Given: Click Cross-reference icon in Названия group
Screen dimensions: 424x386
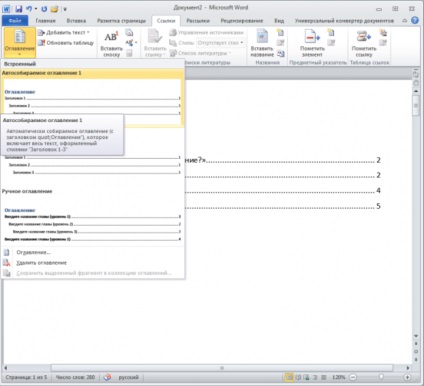Looking at the screenshot, I should 280,53.
